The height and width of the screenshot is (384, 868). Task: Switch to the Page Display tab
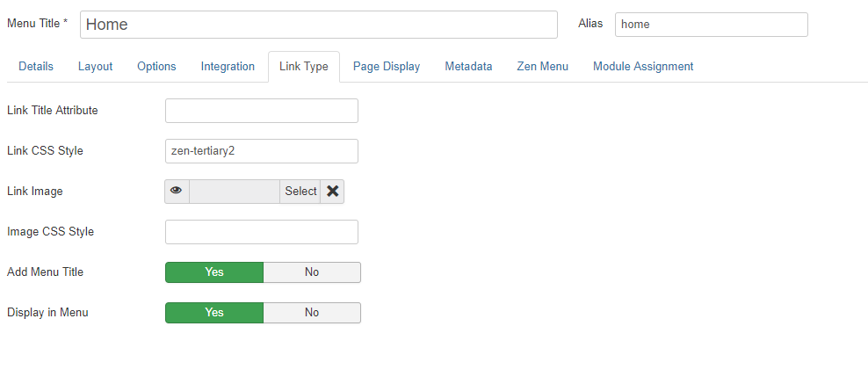[x=387, y=67]
